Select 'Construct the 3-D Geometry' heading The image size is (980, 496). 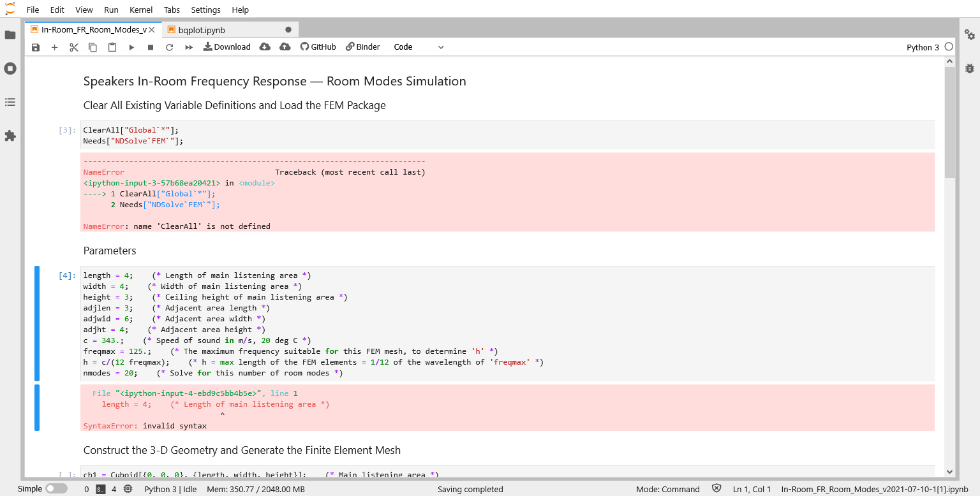pyautogui.click(x=242, y=450)
